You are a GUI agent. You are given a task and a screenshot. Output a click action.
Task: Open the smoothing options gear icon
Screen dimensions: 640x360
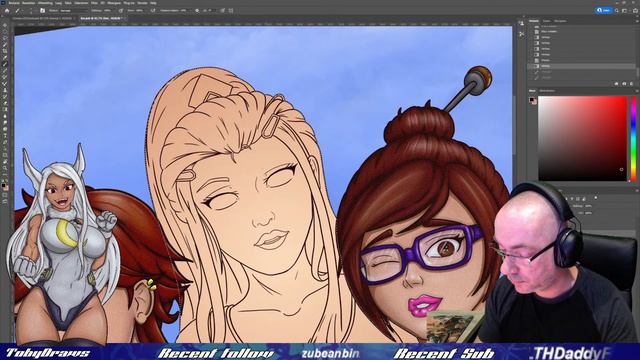pyautogui.click(x=197, y=11)
